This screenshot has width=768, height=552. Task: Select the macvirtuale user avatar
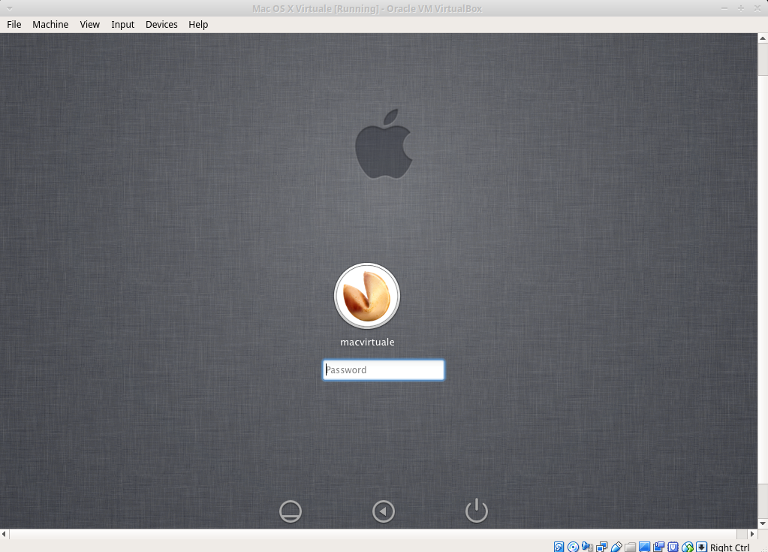(x=367, y=296)
